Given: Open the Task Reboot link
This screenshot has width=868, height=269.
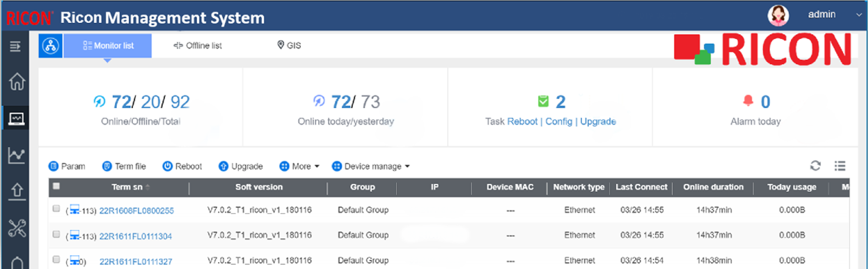Looking at the screenshot, I should (522, 122).
